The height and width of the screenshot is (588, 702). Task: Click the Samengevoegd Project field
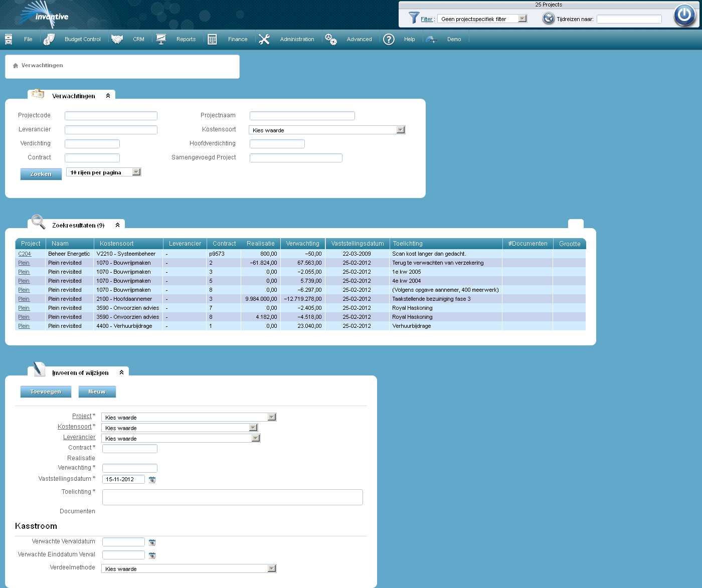click(x=296, y=158)
